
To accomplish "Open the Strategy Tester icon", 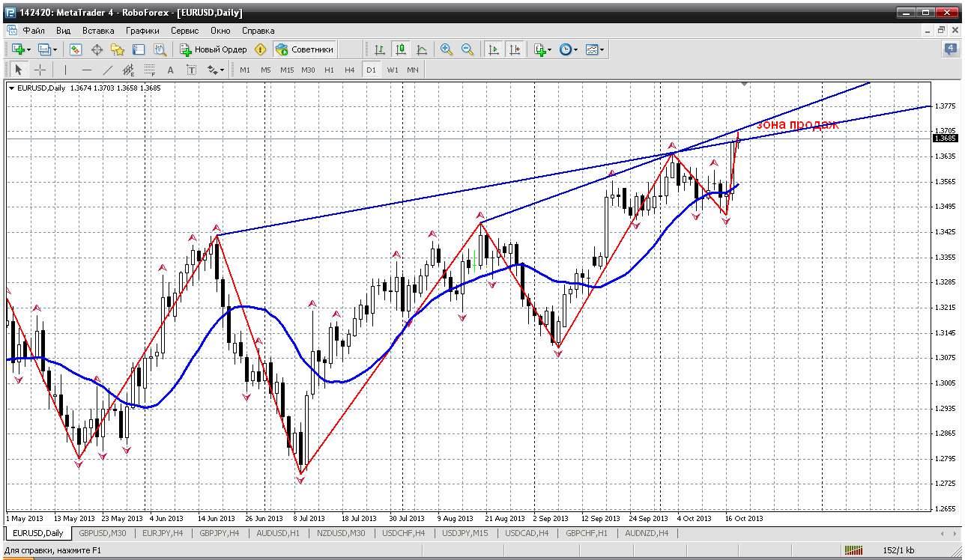I will [x=160, y=49].
